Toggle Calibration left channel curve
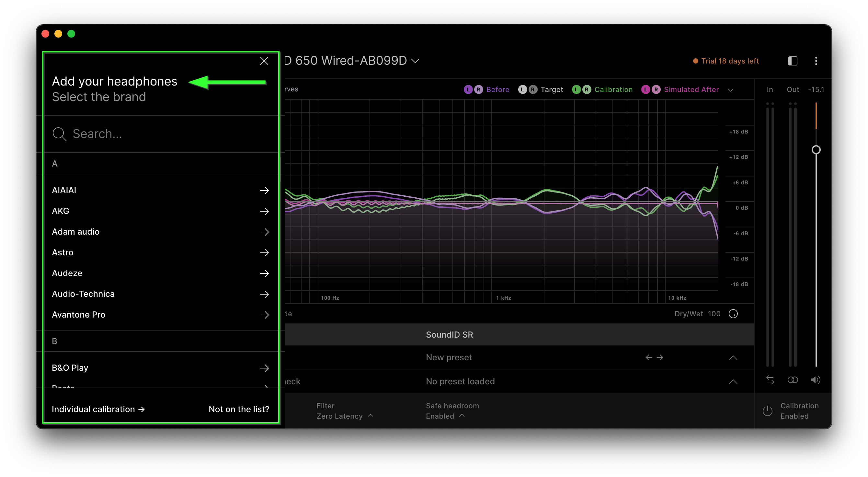 pos(576,89)
